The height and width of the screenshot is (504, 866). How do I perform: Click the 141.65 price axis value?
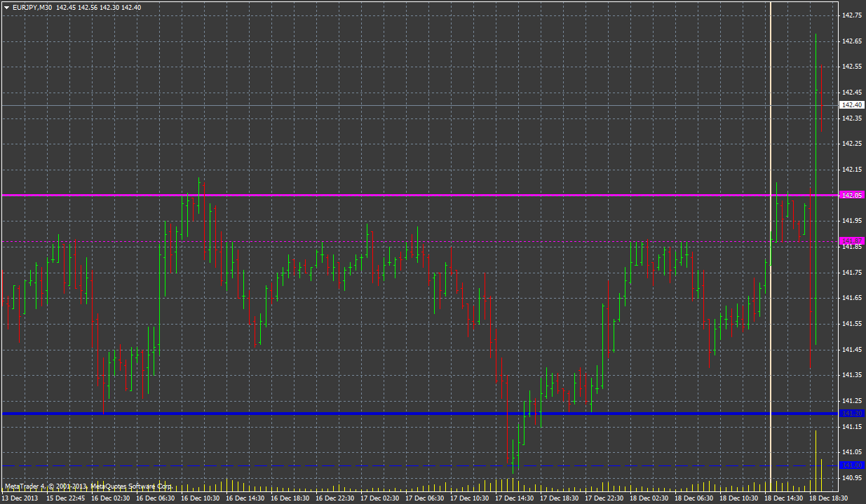pos(852,297)
